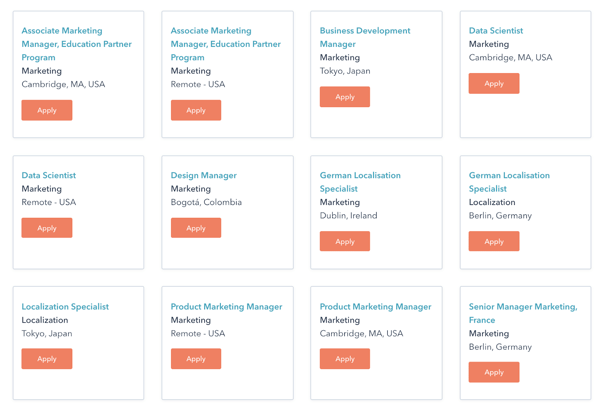Screen dimensions: 600x410
Task: Apply for Senior Manager Marketing, France
Action: pyautogui.click(x=494, y=372)
